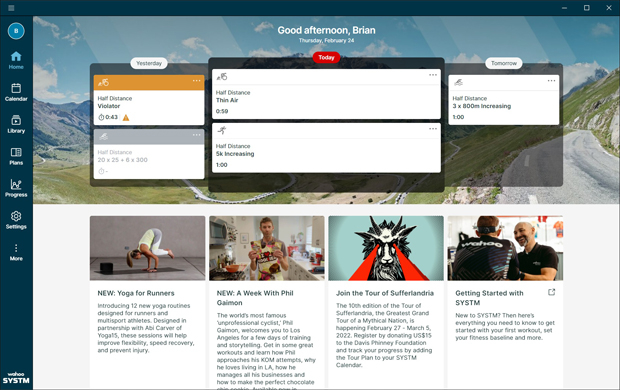The width and height of the screenshot is (620, 390).
Task: Open the 20 x 25 + 6 x 300 swim card
Action: pos(149,154)
